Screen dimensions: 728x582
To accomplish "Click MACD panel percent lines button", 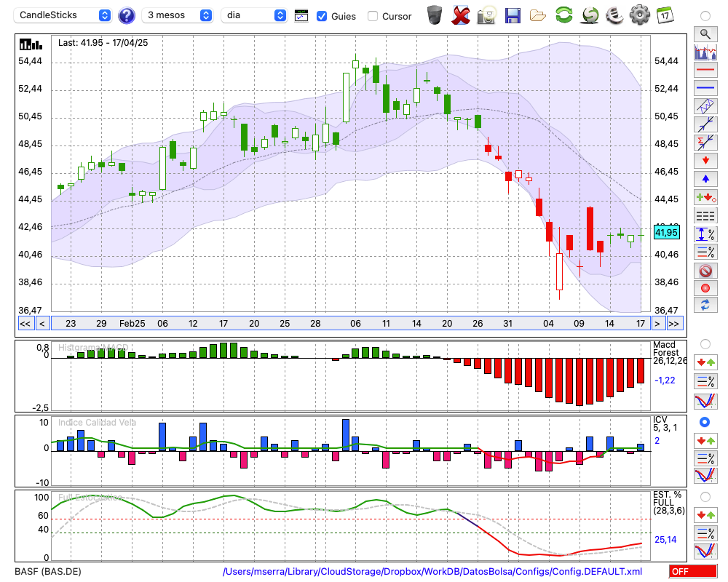I will tap(705, 381).
